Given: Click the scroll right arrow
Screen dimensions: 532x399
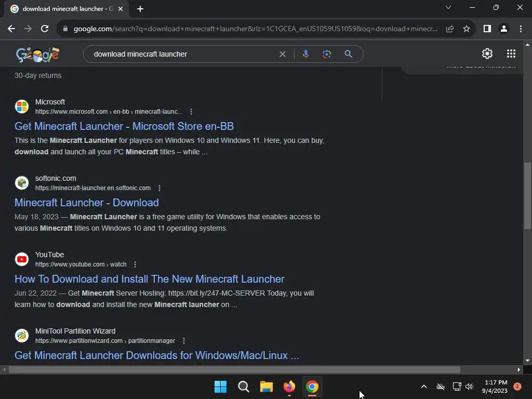Looking at the screenshot, I should [519, 369].
